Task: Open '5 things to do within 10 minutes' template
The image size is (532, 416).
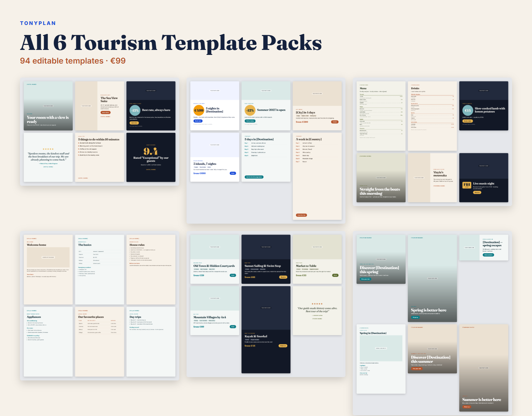Action: tap(99, 157)
